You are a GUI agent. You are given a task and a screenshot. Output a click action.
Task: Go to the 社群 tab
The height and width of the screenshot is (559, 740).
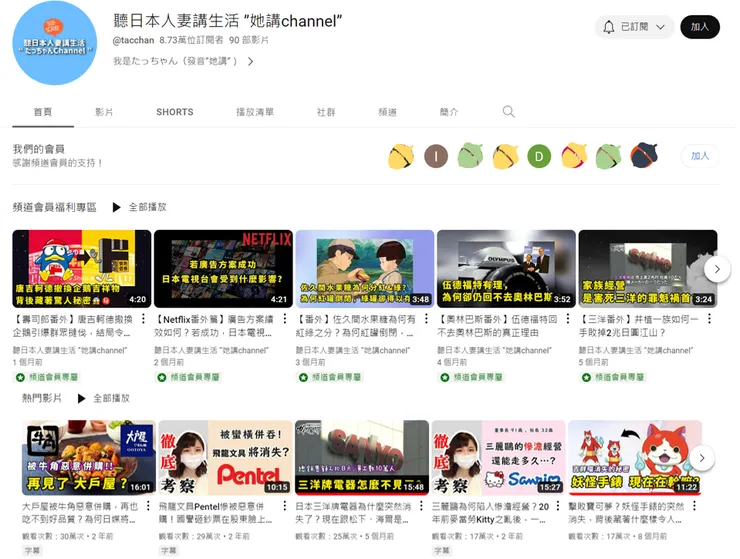(326, 112)
